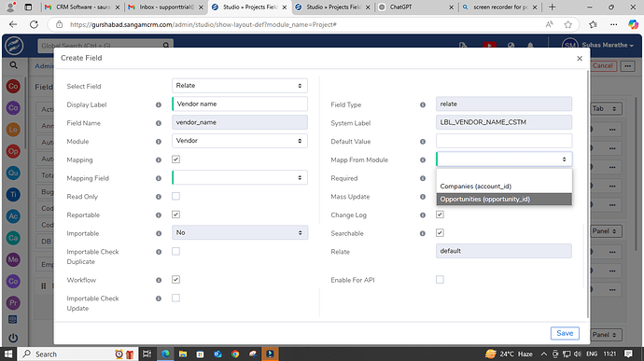
Task: Click the info icon beside Workflow
Action: coord(159,280)
